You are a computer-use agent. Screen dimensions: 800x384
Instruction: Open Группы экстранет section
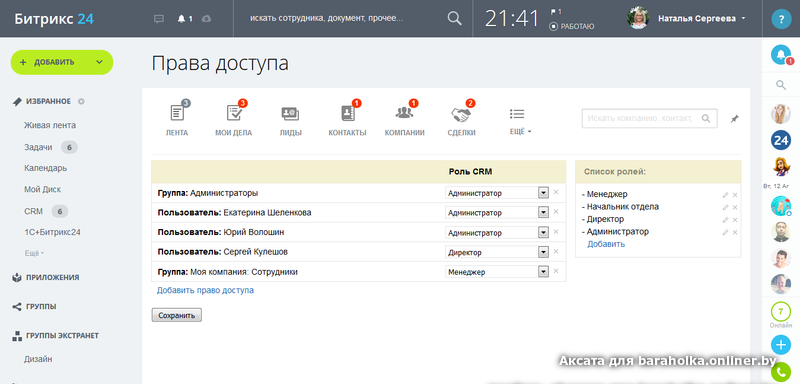pyautogui.click(x=55, y=336)
